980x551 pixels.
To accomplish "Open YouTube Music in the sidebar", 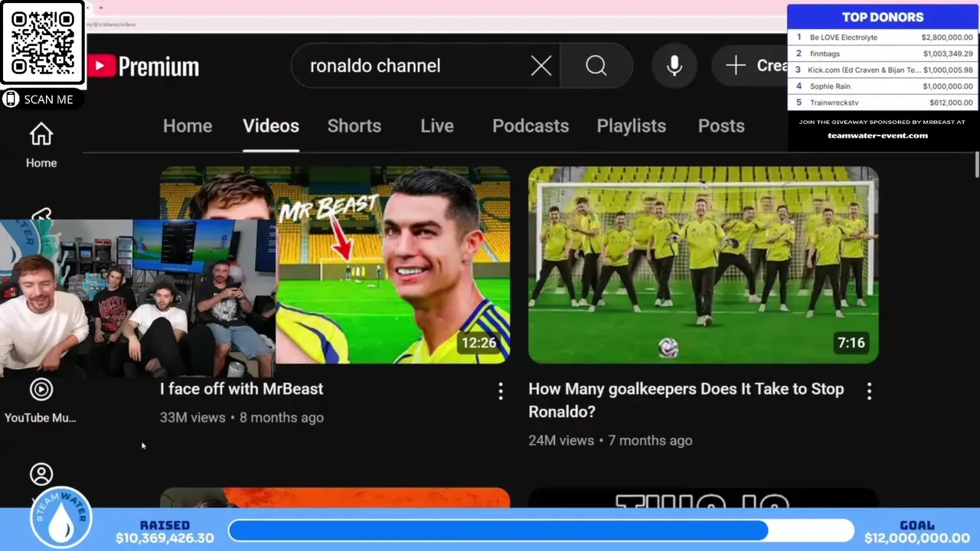I will (41, 401).
